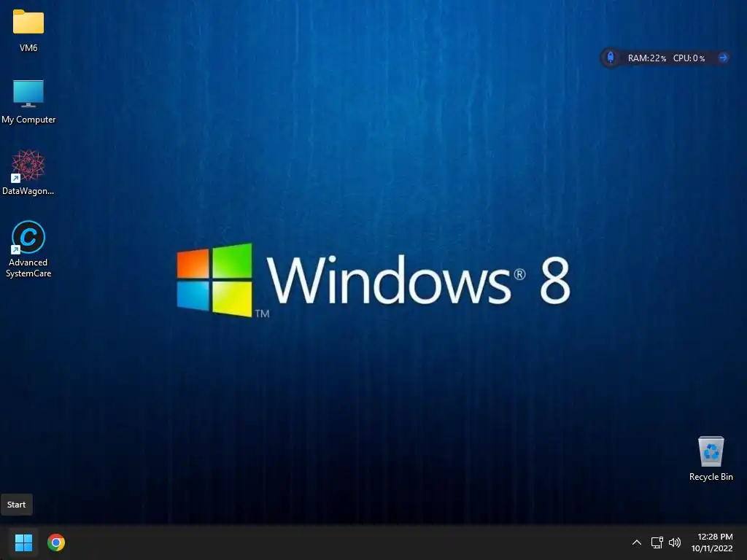Screen dimensions: 747x560
Task: Click the My Computer label text
Action: click(x=28, y=120)
